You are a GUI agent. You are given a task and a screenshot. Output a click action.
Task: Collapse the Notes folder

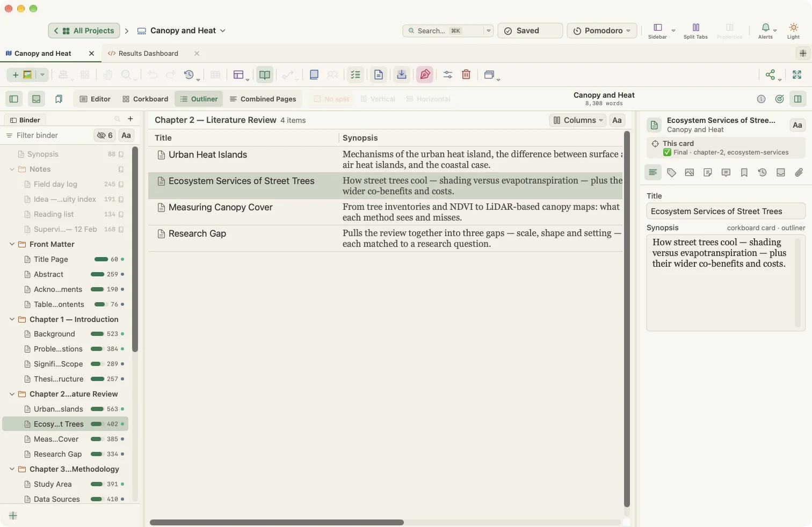(12, 169)
